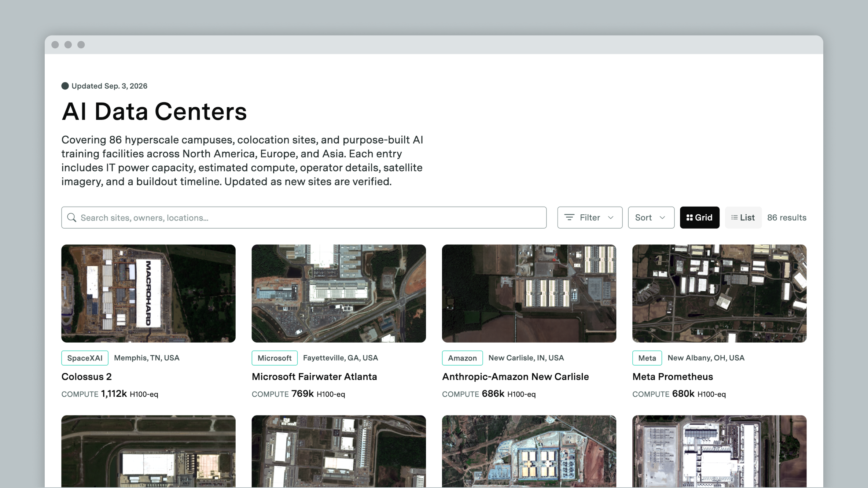
Task: Click the Amazon owner tag
Action: [x=462, y=358]
